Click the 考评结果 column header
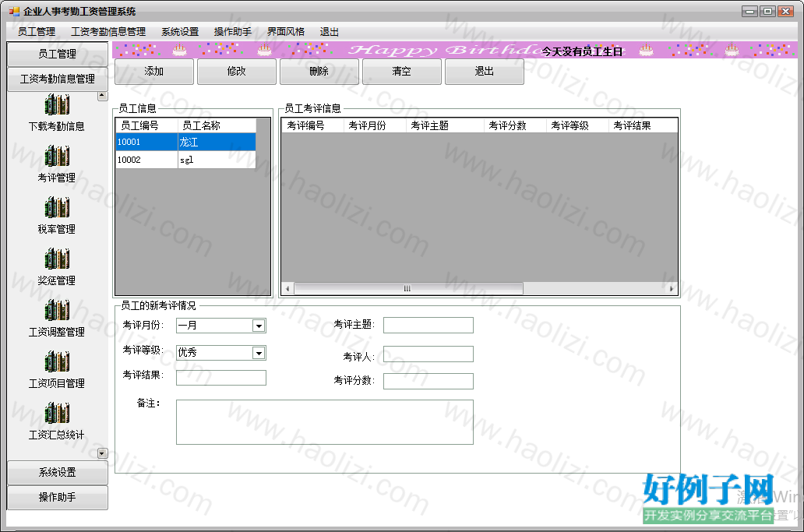Image resolution: width=804 pixels, height=532 pixels. [x=643, y=125]
